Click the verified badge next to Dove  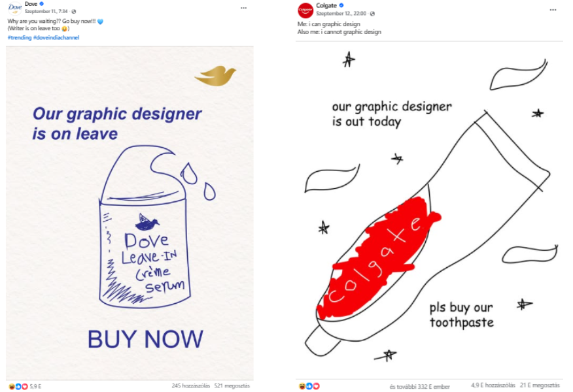(x=42, y=4)
